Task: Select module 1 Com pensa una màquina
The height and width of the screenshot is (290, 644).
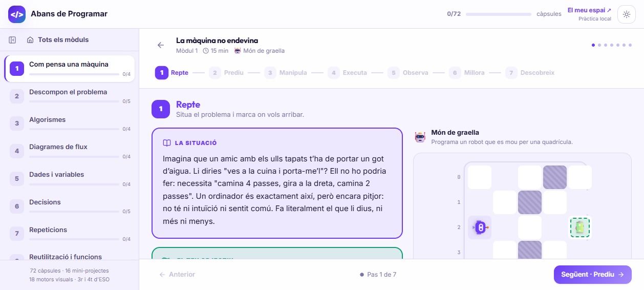Action: pos(70,69)
